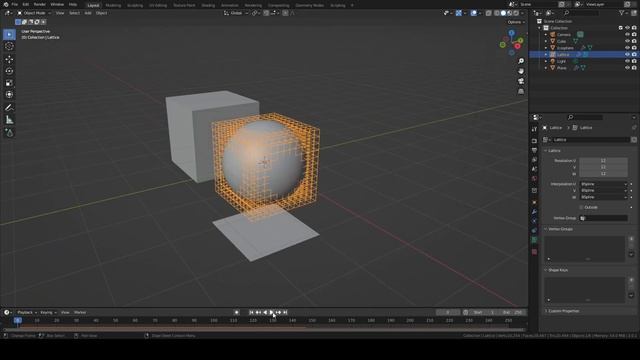
Task: Select the Cursor tool
Action: tap(9, 47)
